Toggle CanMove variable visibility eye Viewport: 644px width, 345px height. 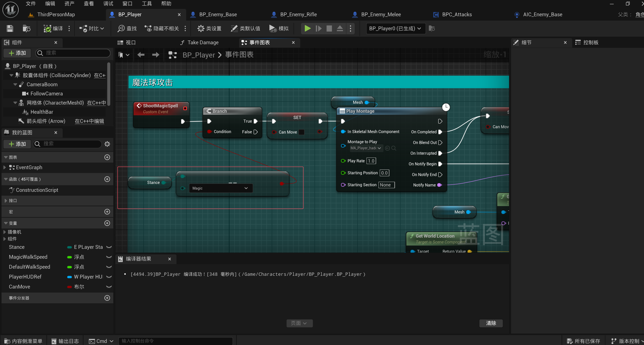coord(109,287)
